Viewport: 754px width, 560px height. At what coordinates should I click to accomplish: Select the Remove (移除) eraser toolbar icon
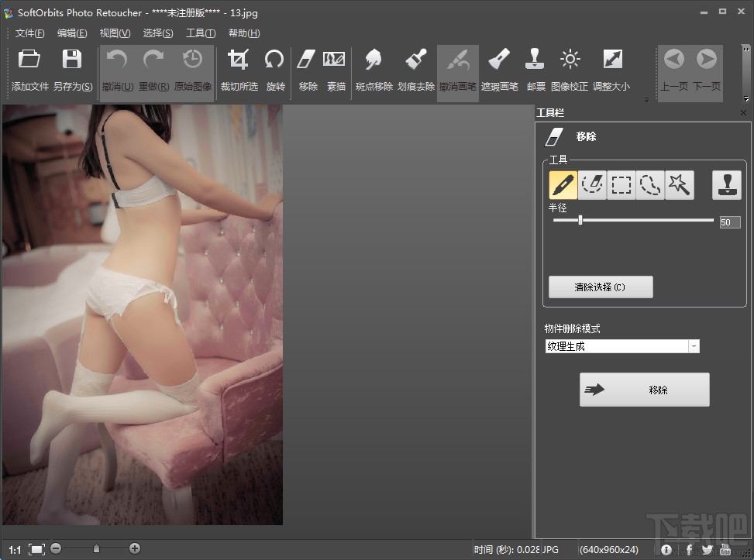(306, 60)
